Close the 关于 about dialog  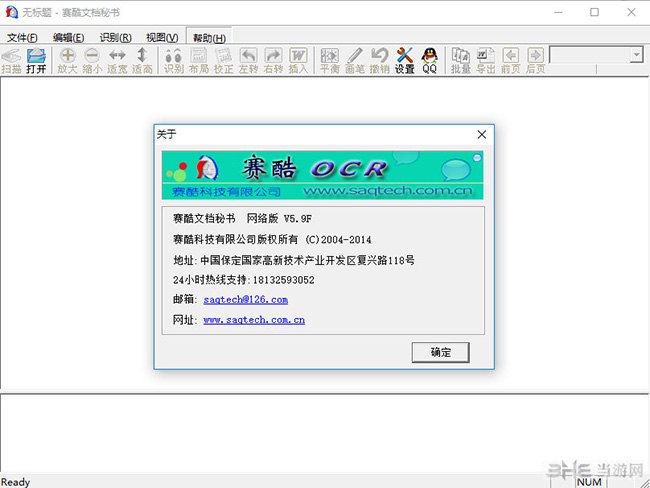[481, 134]
